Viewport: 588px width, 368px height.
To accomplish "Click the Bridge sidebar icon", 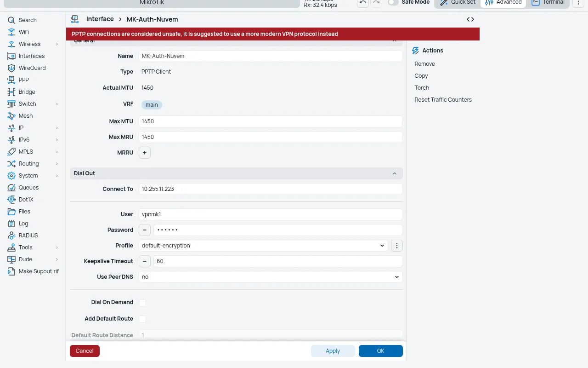I will [x=11, y=92].
